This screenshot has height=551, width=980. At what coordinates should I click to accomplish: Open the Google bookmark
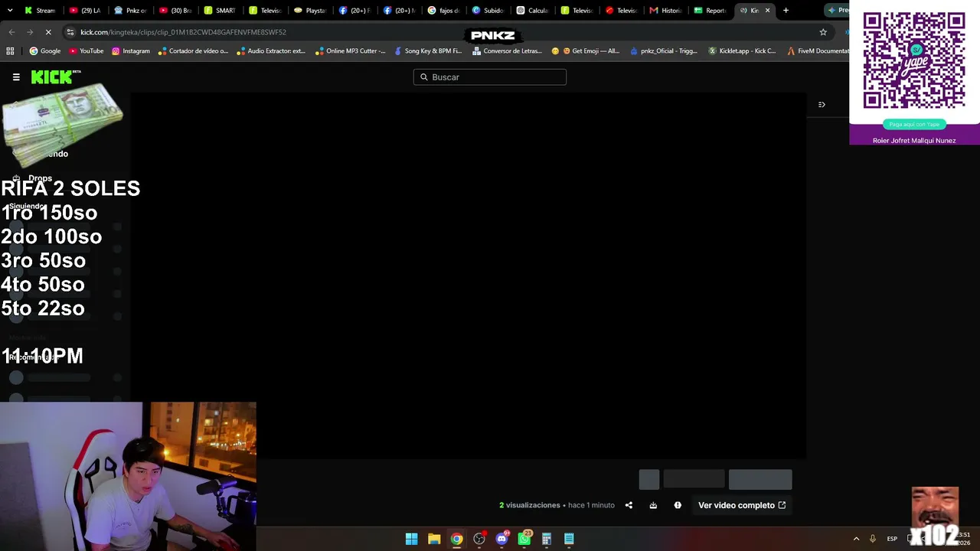tap(45, 51)
